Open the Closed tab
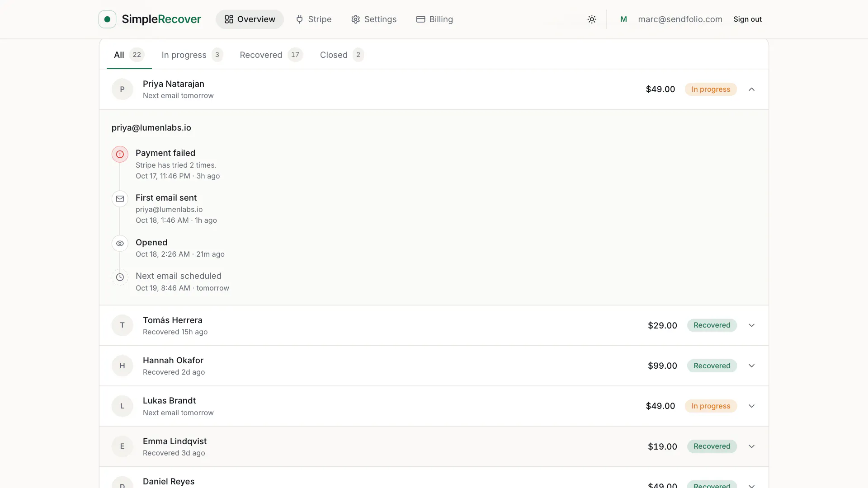This screenshot has width=868, height=488. [342, 55]
